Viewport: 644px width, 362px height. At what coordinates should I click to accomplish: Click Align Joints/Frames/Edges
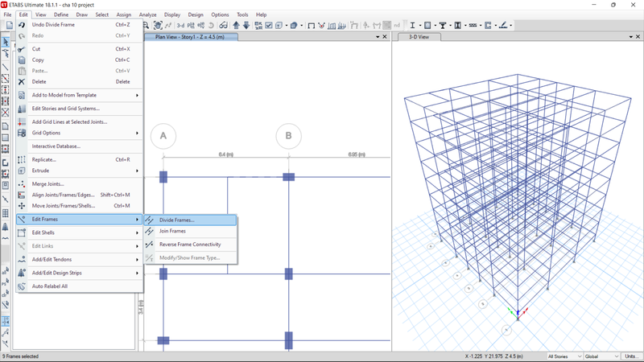coord(79,195)
